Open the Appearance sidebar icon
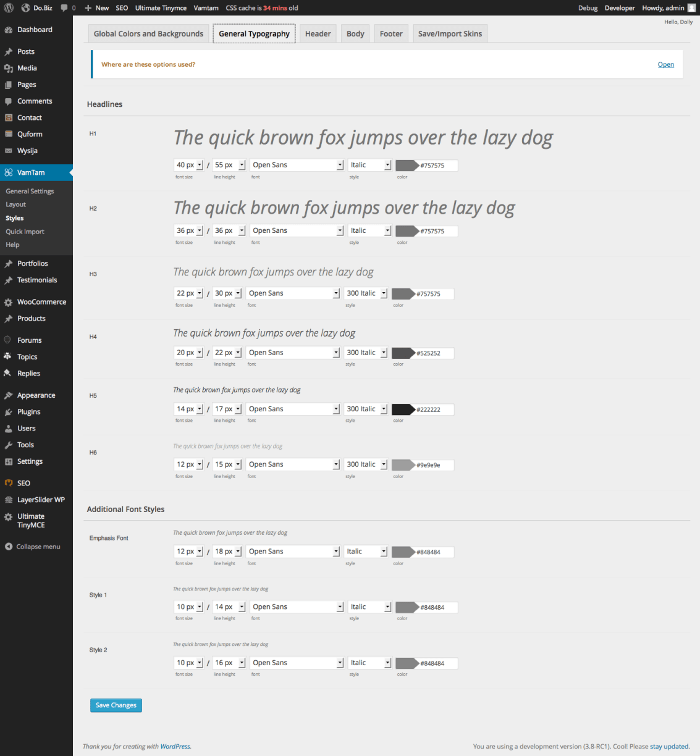This screenshot has width=700, height=756. point(9,395)
